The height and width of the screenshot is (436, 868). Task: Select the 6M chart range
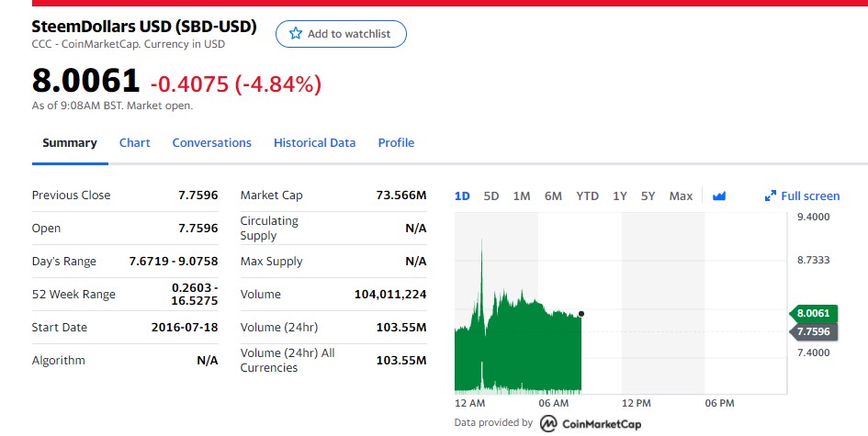coord(553,196)
